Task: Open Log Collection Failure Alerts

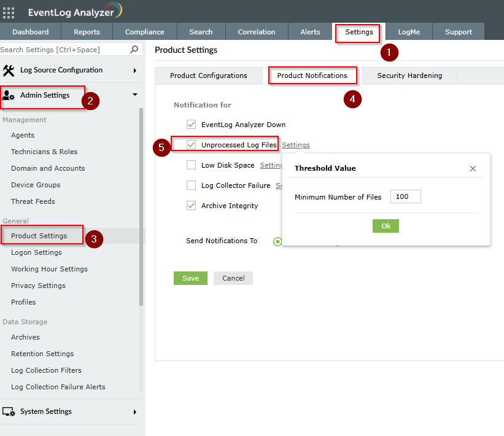Action: 58,387
